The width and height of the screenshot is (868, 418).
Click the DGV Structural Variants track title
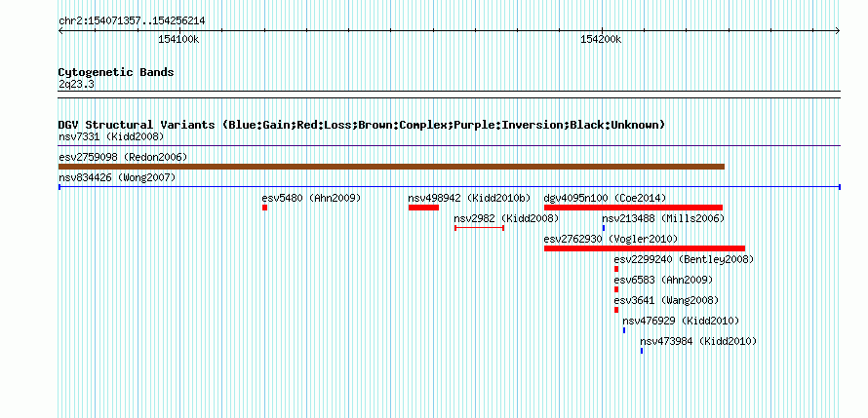(x=362, y=125)
